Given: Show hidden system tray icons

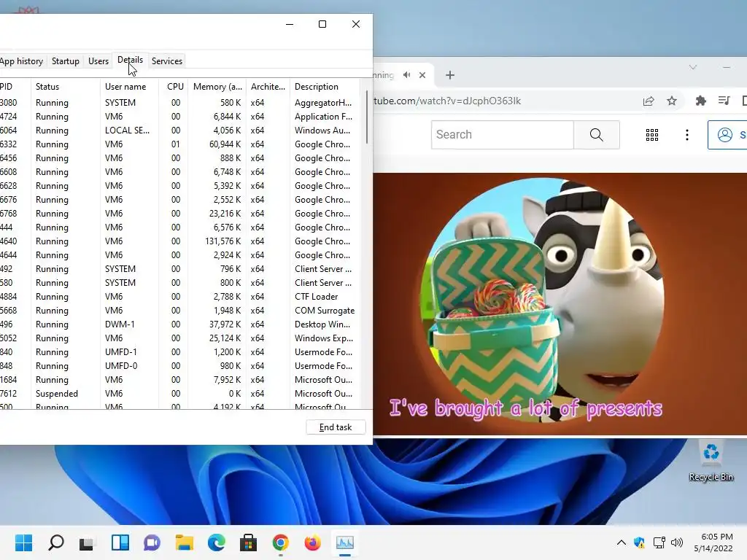Looking at the screenshot, I should point(622,542).
